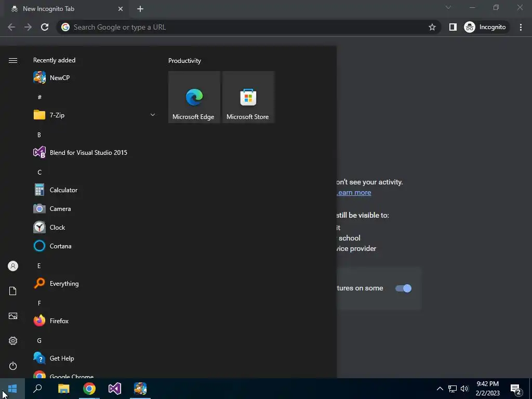Switch to Chrome on the taskbar
Screen dimensions: 532x399
pyautogui.click(x=89, y=389)
